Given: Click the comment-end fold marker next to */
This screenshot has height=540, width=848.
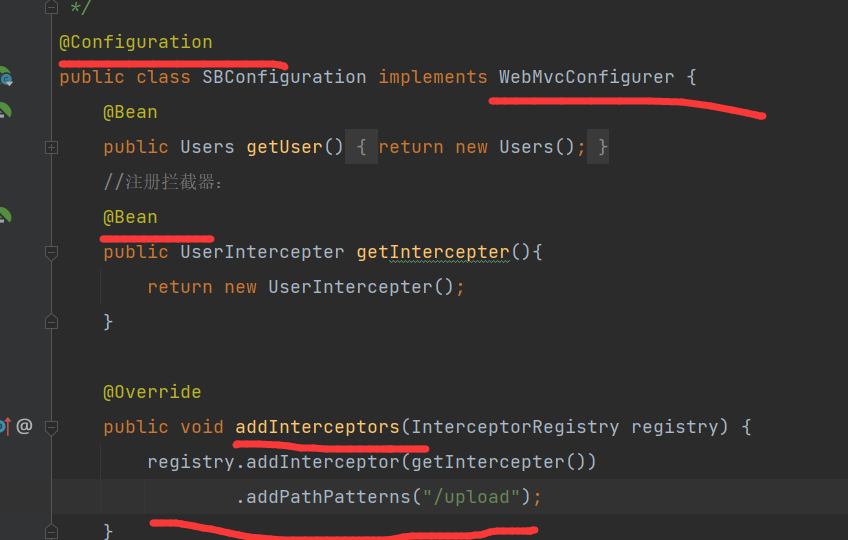Looking at the screenshot, I should [51, 7].
